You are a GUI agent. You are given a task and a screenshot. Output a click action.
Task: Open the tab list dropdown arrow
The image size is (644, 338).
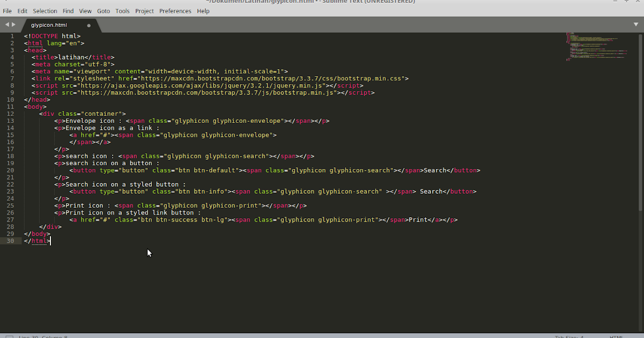(x=636, y=25)
